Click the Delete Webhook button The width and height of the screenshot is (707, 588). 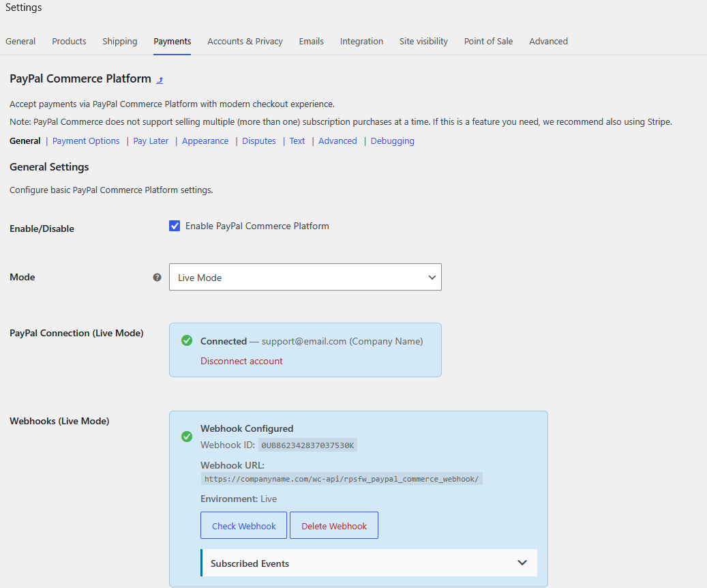pyautogui.click(x=333, y=525)
